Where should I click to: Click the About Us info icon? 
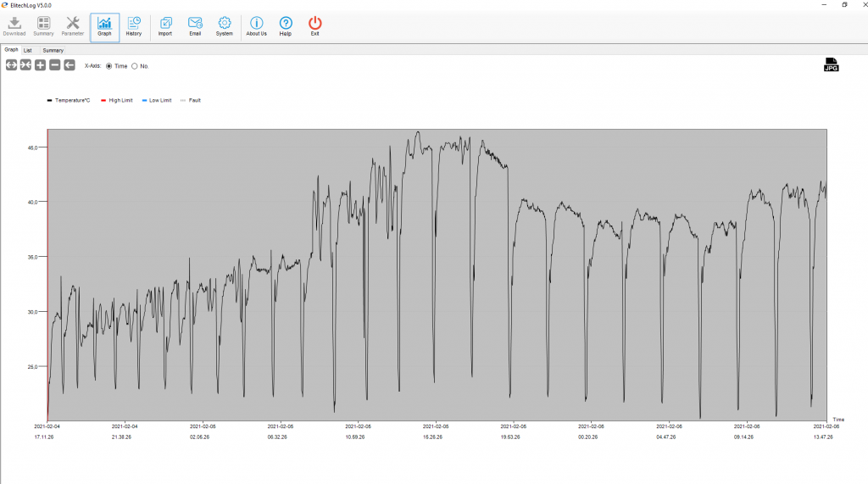point(256,26)
